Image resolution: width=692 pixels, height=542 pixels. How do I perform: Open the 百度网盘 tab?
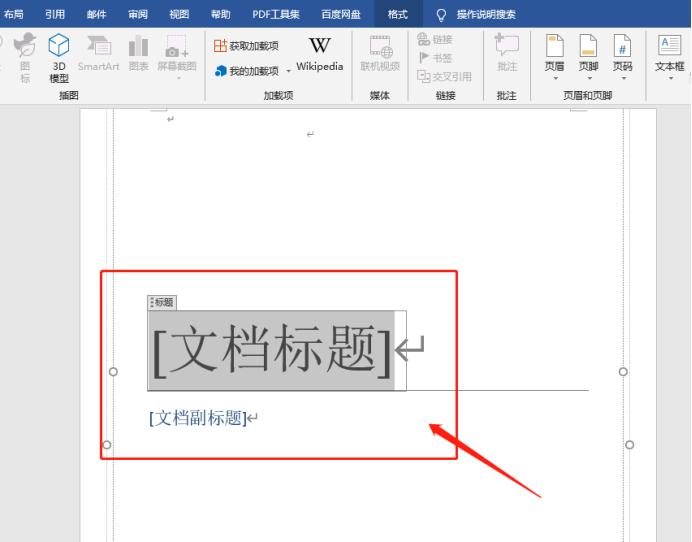341,15
